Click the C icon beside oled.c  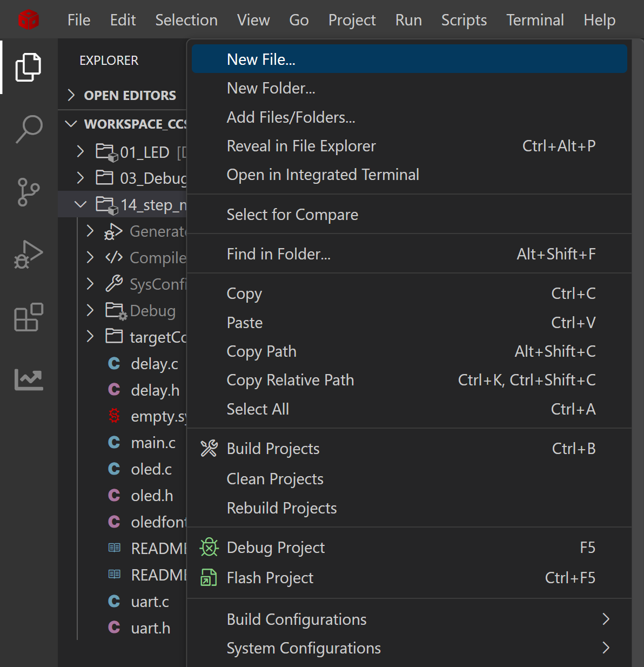(x=114, y=469)
